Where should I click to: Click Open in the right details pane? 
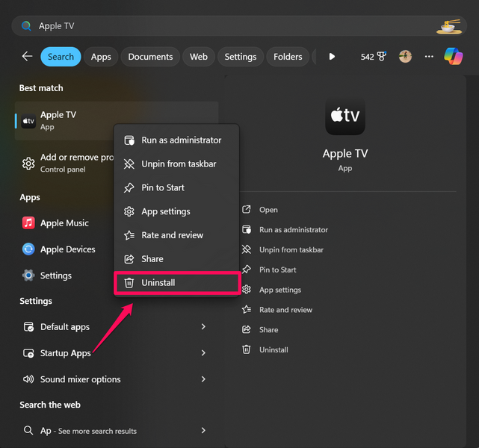[x=268, y=211]
